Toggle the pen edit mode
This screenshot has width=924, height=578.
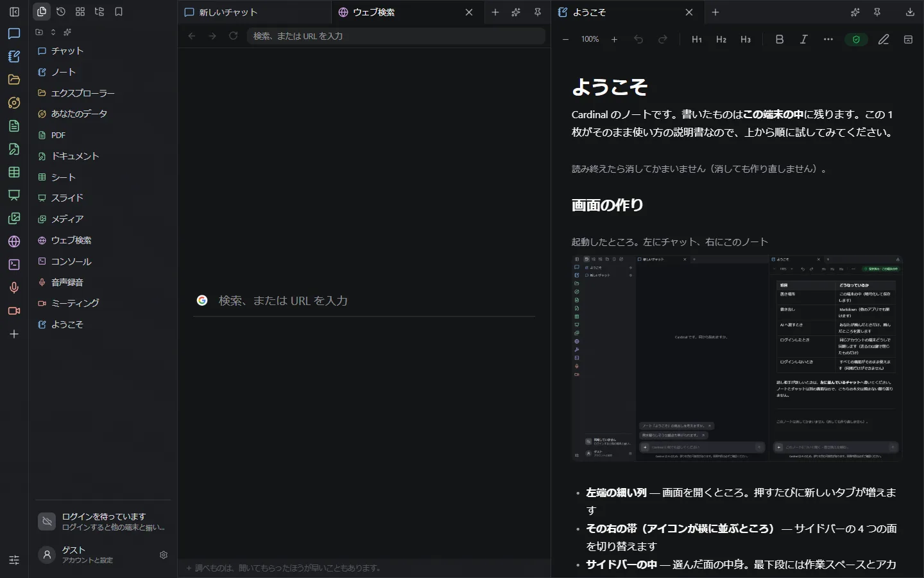point(884,39)
